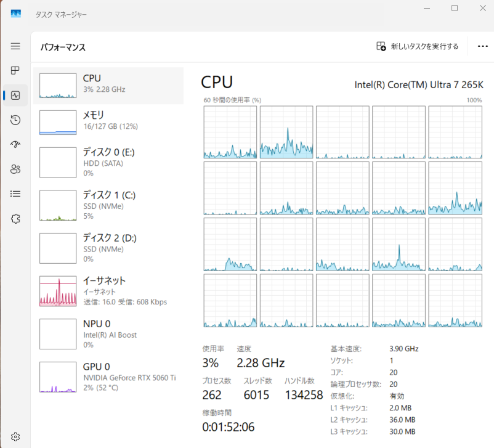Click the first logical processor graph

(230, 132)
